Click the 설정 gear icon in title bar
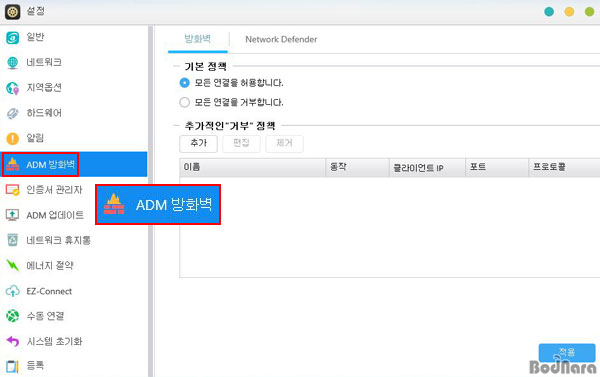Screen dimensions: 600x377 (13, 12)
